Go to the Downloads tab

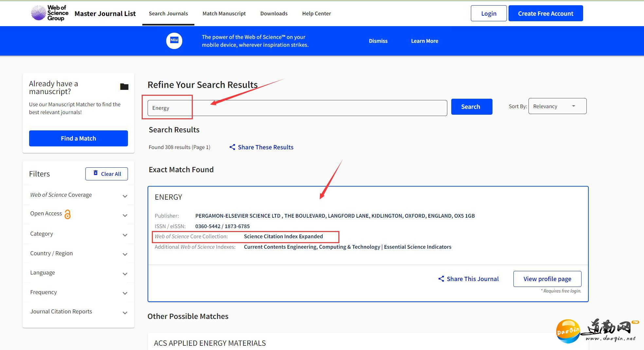click(274, 13)
